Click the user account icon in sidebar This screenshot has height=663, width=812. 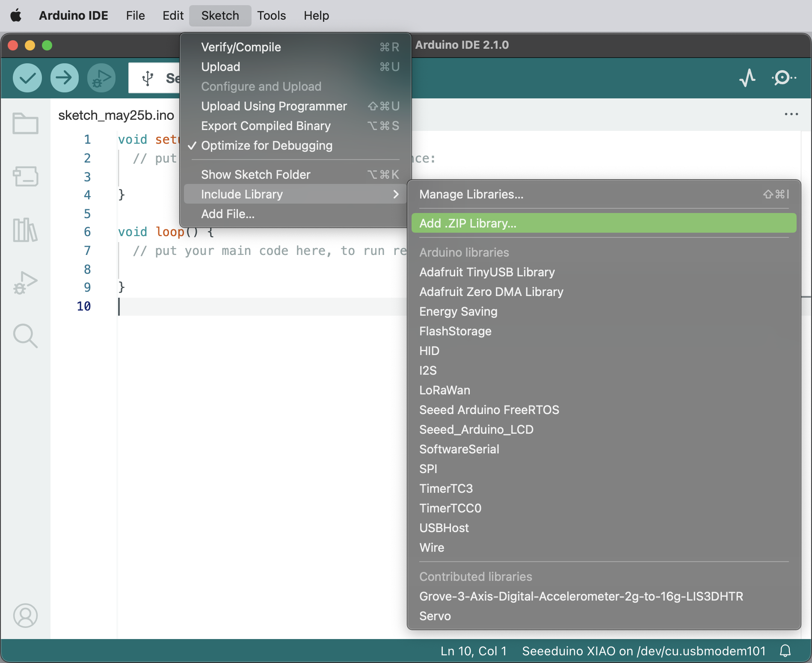click(26, 616)
